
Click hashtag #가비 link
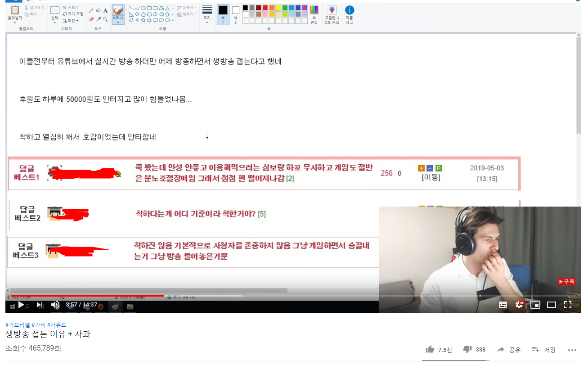click(38, 324)
